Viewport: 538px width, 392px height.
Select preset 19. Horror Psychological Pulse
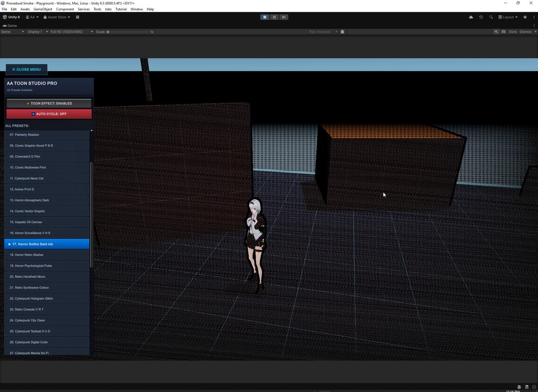coord(47,266)
